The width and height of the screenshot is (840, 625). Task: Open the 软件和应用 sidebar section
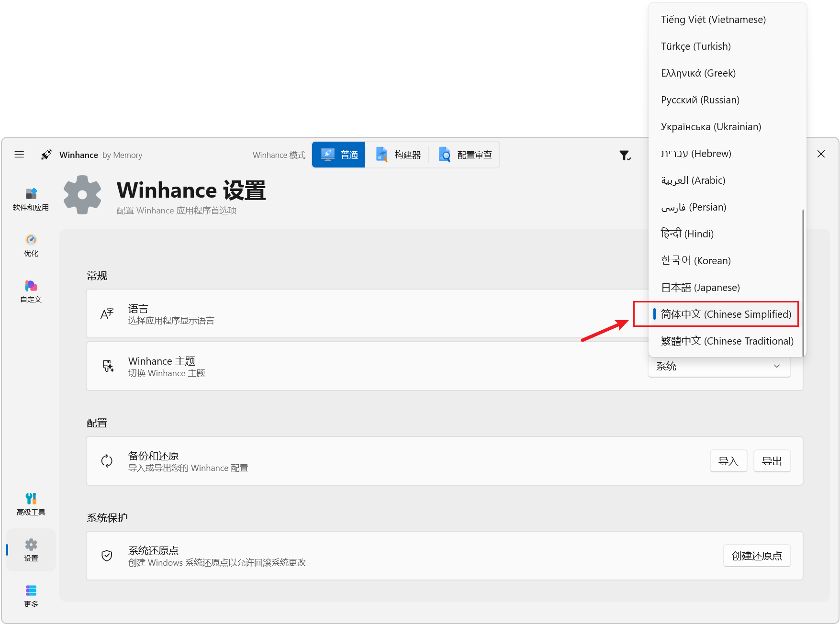pos(31,200)
